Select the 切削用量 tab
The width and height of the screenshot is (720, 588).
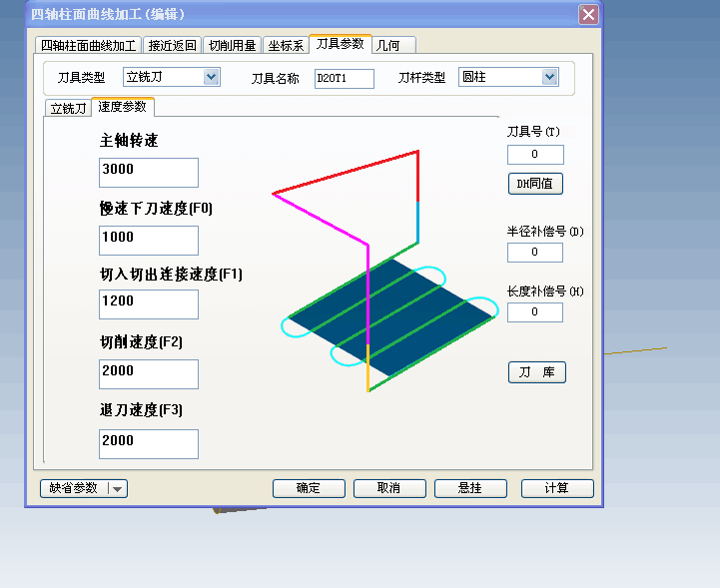[233, 46]
